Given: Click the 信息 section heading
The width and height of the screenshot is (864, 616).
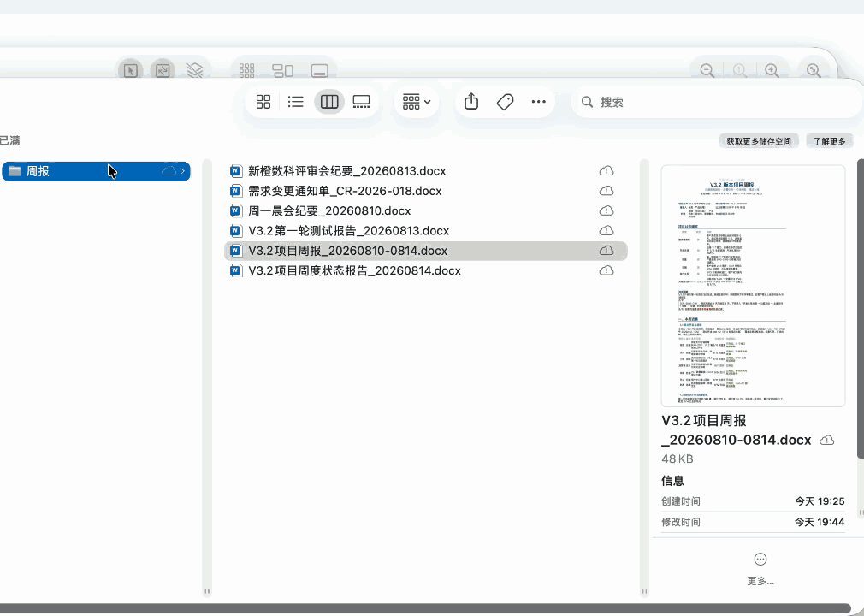Looking at the screenshot, I should (x=672, y=481).
